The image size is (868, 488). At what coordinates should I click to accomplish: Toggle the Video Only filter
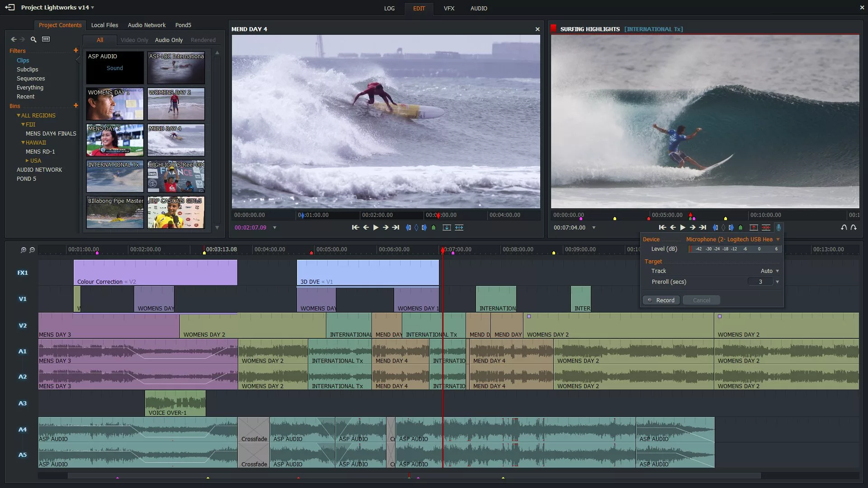(134, 40)
